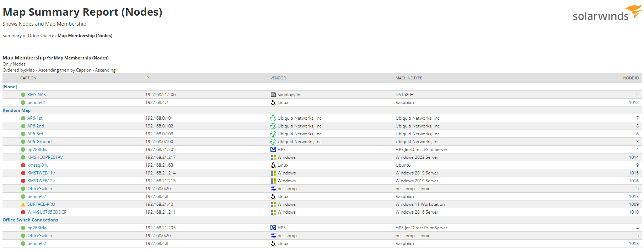This screenshot has width=644, height=251.
Task: Click the Windows logo icon in KMSTWEB12v row
Action: pyautogui.click(x=273, y=181)
